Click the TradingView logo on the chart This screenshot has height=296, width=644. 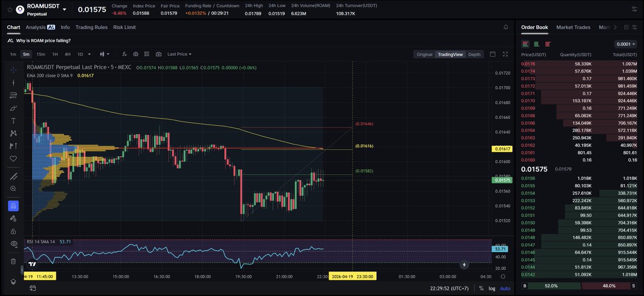[33, 264]
